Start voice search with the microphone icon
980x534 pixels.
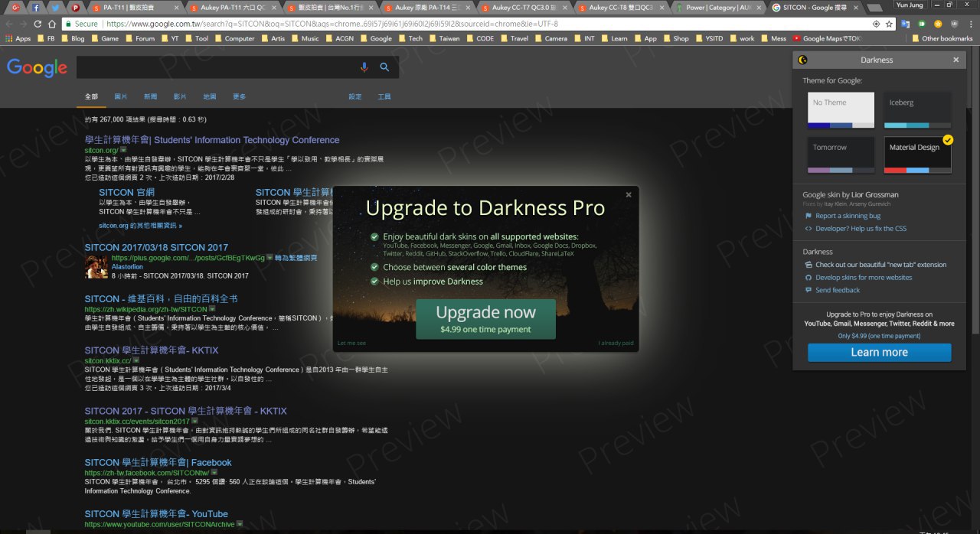coord(364,67)
